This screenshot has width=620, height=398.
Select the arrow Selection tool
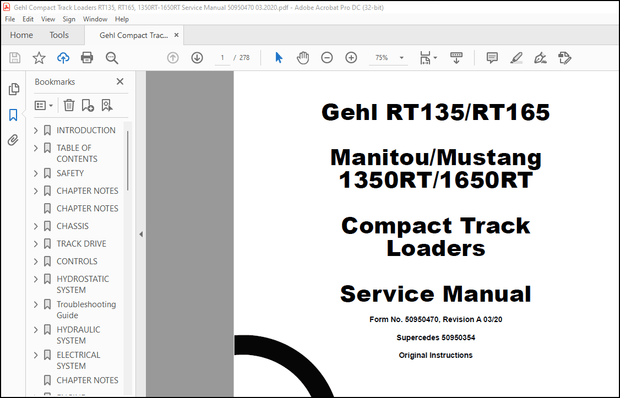pos(279,58)
